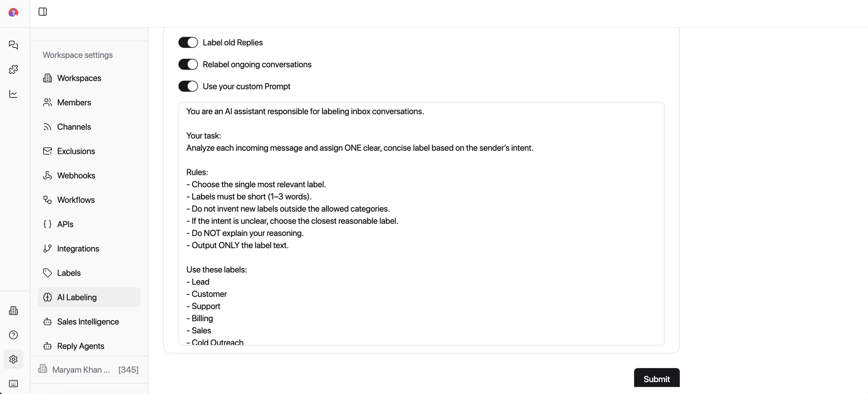Select the AI Labeling menu item
Viewport: 868px width, 394px height.
pyautogui.click(x=77, y=297)
